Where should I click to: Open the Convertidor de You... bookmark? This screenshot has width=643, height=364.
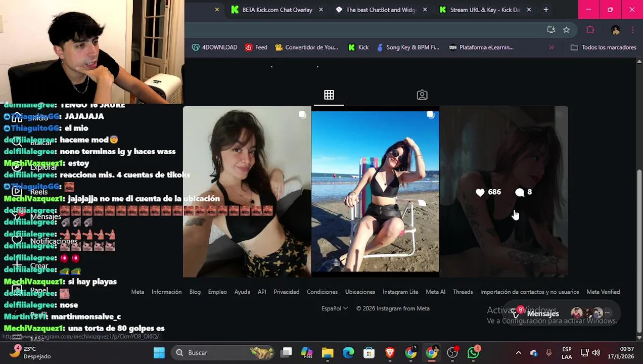tap(306, 48)
